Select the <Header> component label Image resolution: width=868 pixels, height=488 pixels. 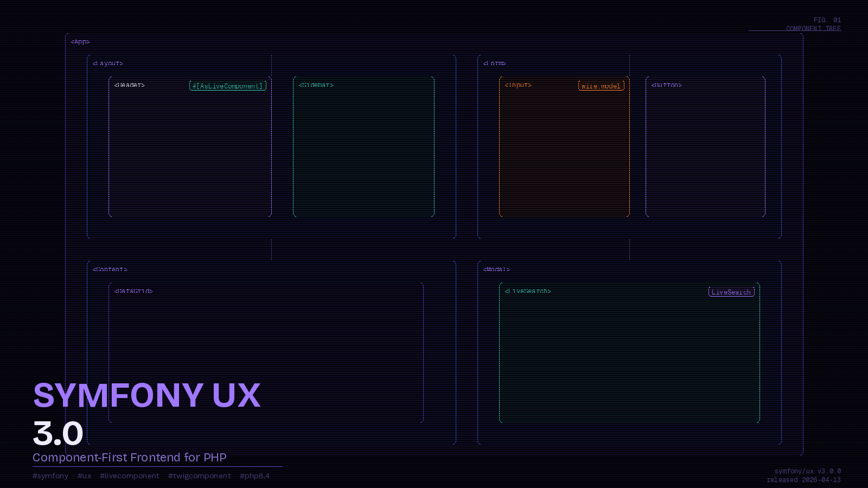click(x=130, y=85)
